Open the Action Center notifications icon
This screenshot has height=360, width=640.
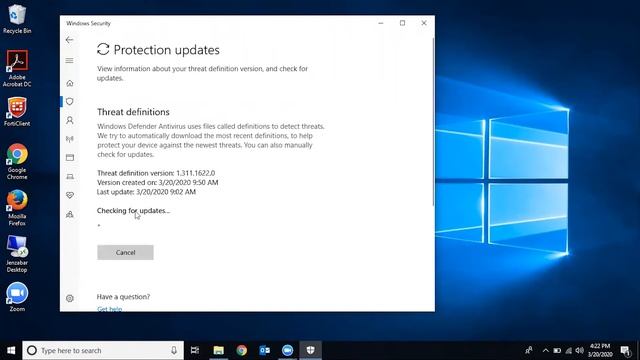625,350
